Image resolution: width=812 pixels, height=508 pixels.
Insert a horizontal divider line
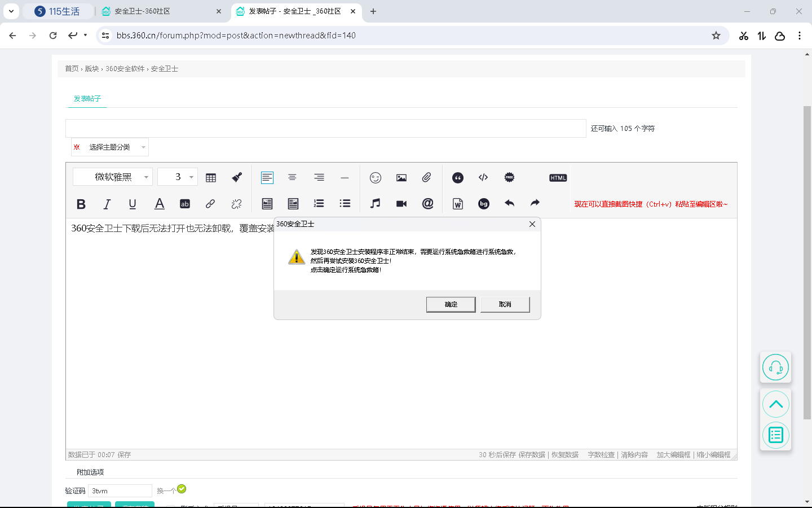tap(345, 177)
